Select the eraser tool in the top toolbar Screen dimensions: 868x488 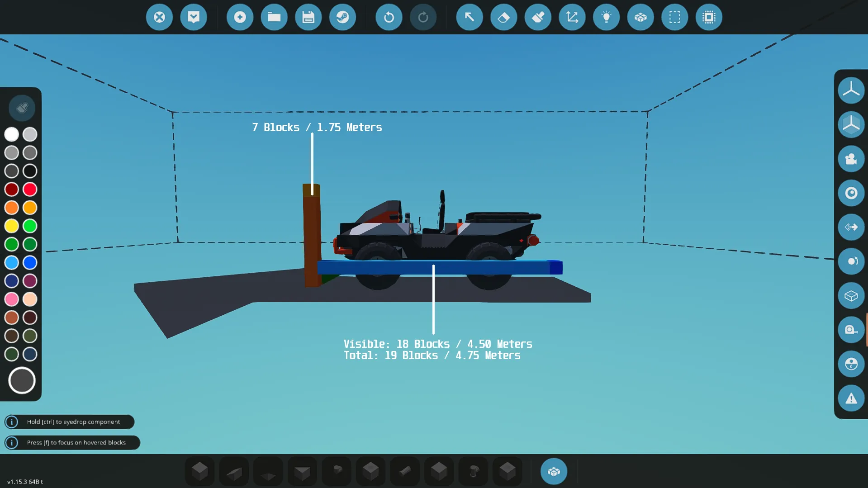click(x=503, y=17)
